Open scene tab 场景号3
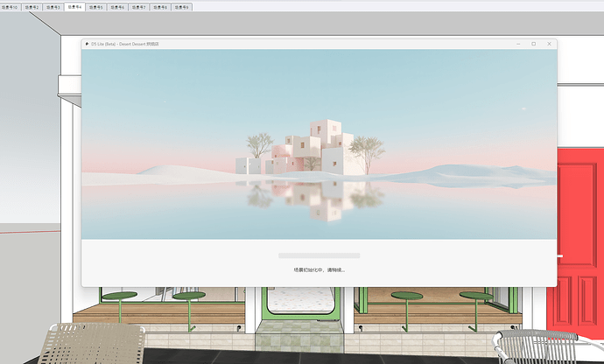 (x=53, y=6)
